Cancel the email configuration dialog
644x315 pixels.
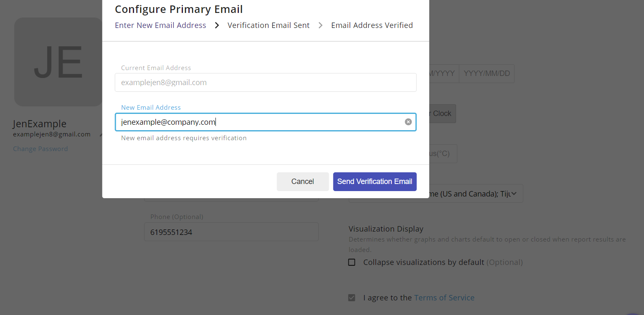point(302,181)
